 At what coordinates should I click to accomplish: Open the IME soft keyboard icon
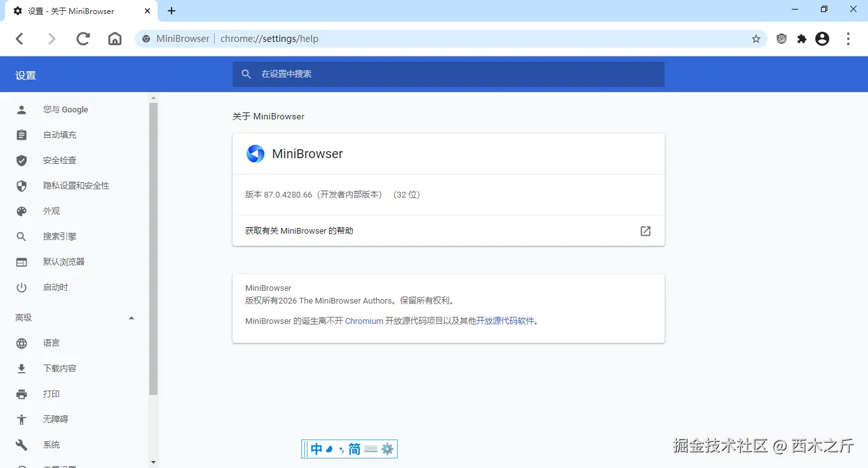point(371,450)
